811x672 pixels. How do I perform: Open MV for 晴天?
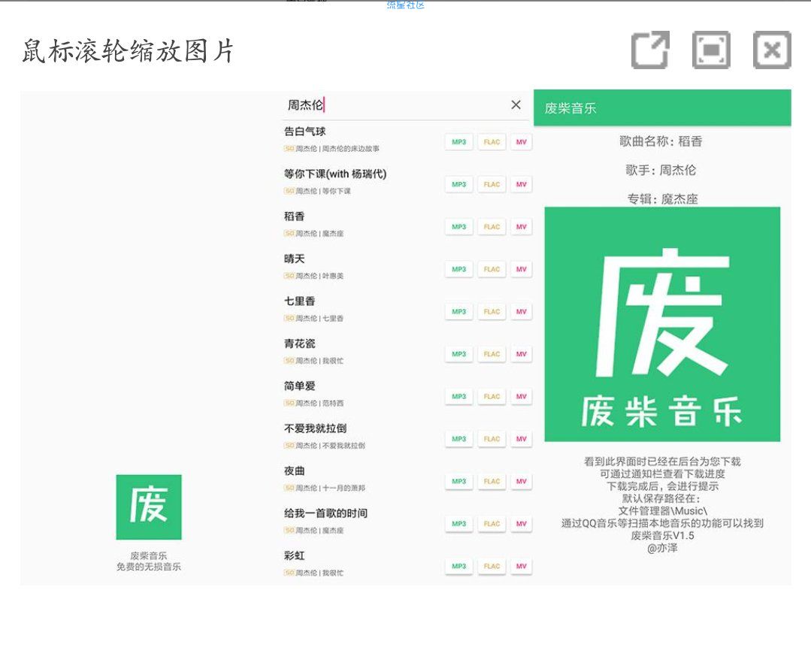point(521,269)
